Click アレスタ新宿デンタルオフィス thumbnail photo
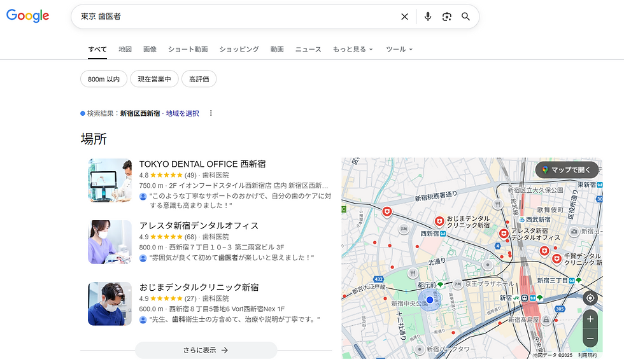624x364 pixels. tap(110, 242)
